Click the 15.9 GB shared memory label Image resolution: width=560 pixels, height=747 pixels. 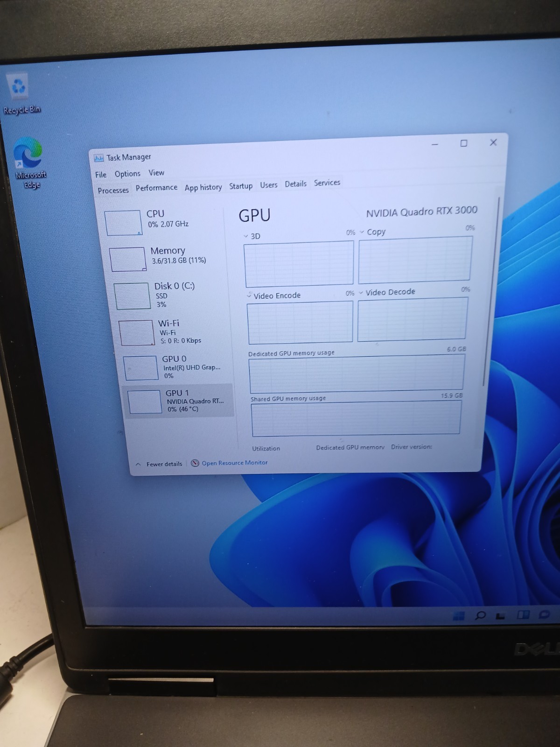[452, 395]
